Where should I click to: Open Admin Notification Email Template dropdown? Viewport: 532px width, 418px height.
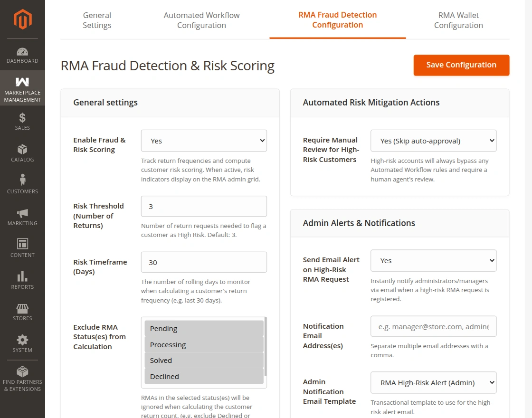(x=433, y=383)
